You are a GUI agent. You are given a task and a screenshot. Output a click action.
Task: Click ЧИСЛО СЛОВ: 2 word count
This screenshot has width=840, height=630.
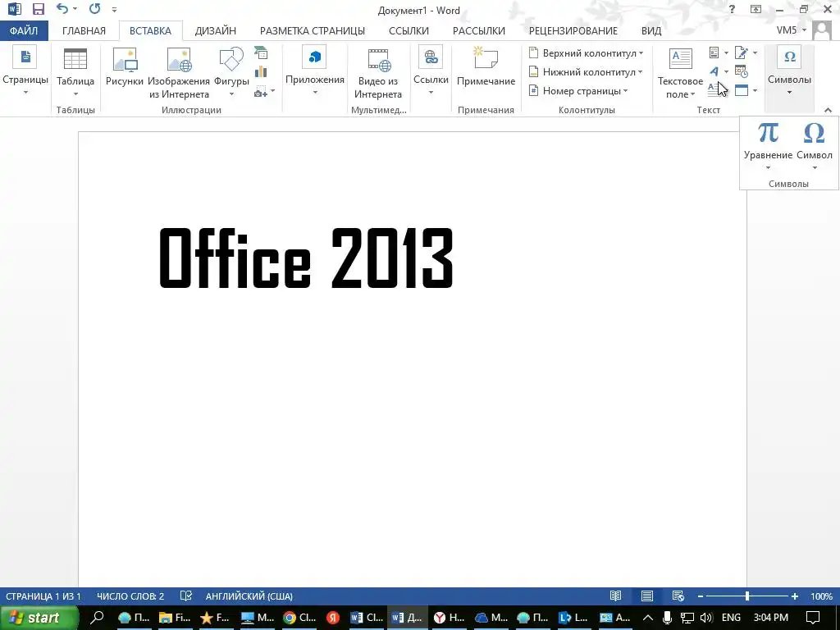130,596
